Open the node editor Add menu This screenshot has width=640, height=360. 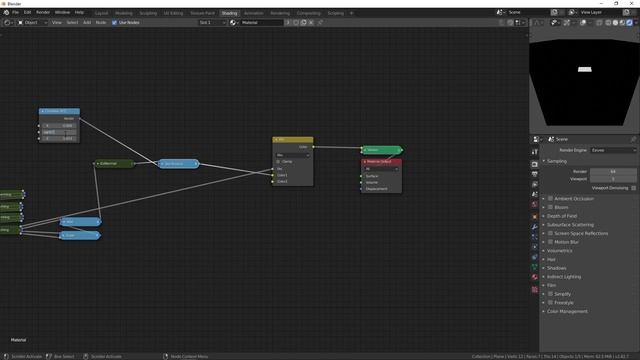pos(87,22)
